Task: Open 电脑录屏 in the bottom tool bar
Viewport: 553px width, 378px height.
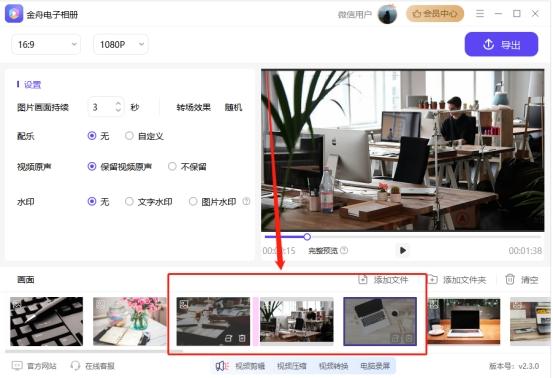Action: click(x=375, y=366)
